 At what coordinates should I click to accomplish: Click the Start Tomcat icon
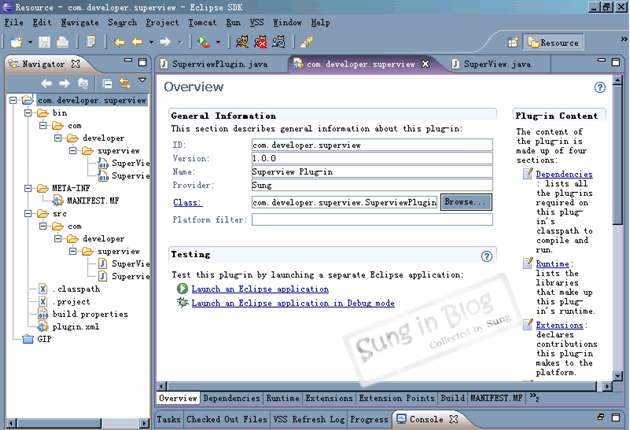(242, 42)
